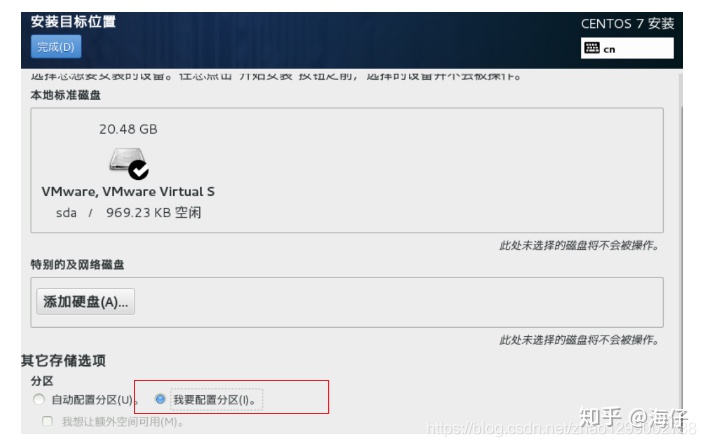Click the 完成(D) button
The height and width of the screenshot is (447, 706).
click(x=56, y=47)
